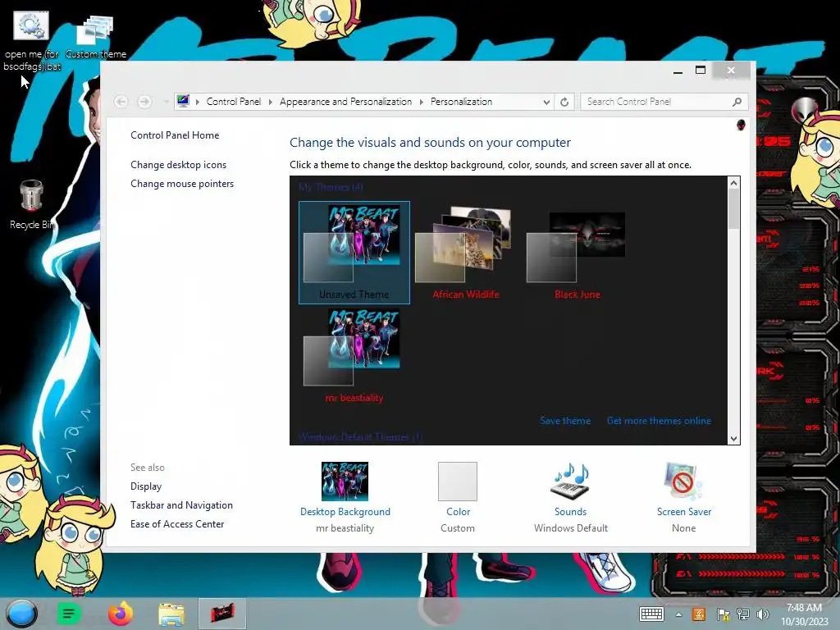
Task: Expand arrow after Appearance and Personalization
Action: tap(421, 102)
